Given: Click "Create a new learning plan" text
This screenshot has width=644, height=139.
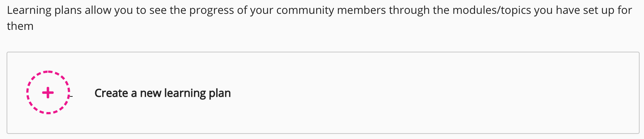Looking at the screenshot, I should point(162,93).
